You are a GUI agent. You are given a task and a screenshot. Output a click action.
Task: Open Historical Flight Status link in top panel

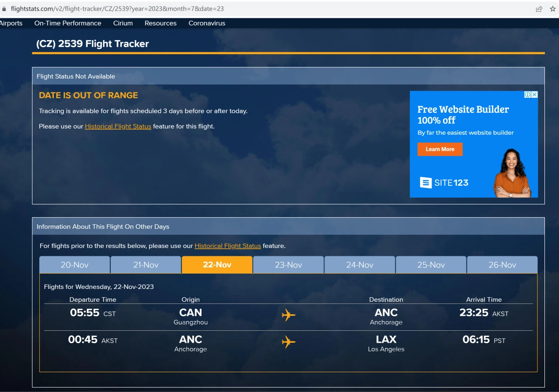(x=118, y=126)
